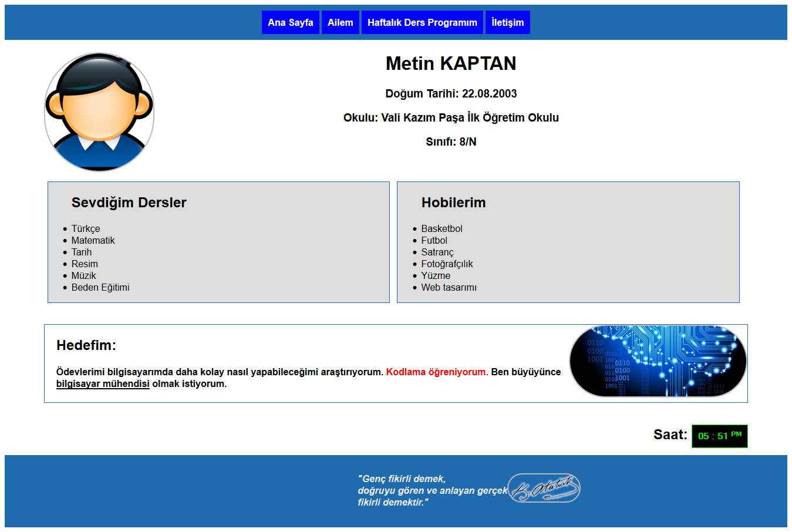This screenshot has width=792, height=532.
Task: Open the Ana Sayfa navigation tab
Action: (x=290, y=22)
